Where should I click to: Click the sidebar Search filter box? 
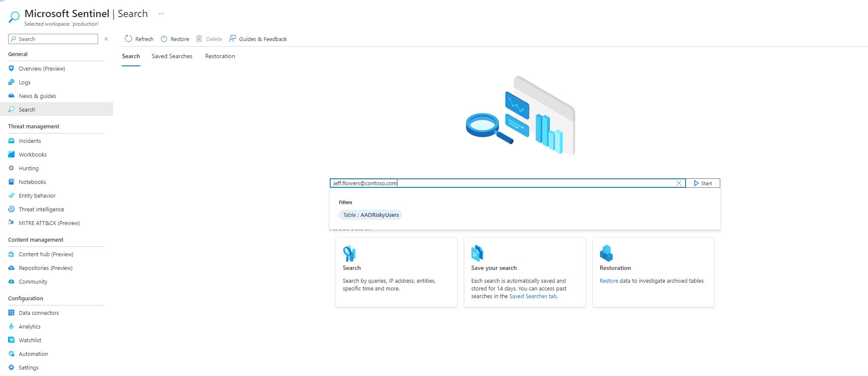coord(53,39)
